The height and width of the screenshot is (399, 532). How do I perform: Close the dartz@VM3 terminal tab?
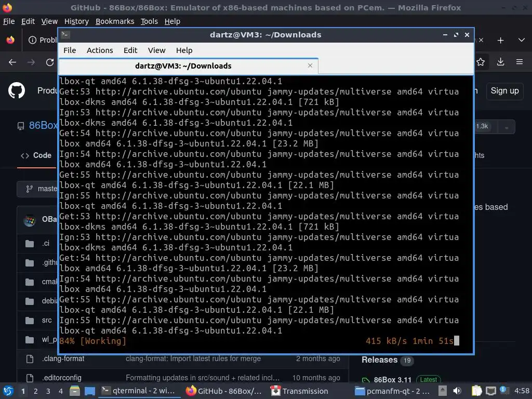click(310, 65)
